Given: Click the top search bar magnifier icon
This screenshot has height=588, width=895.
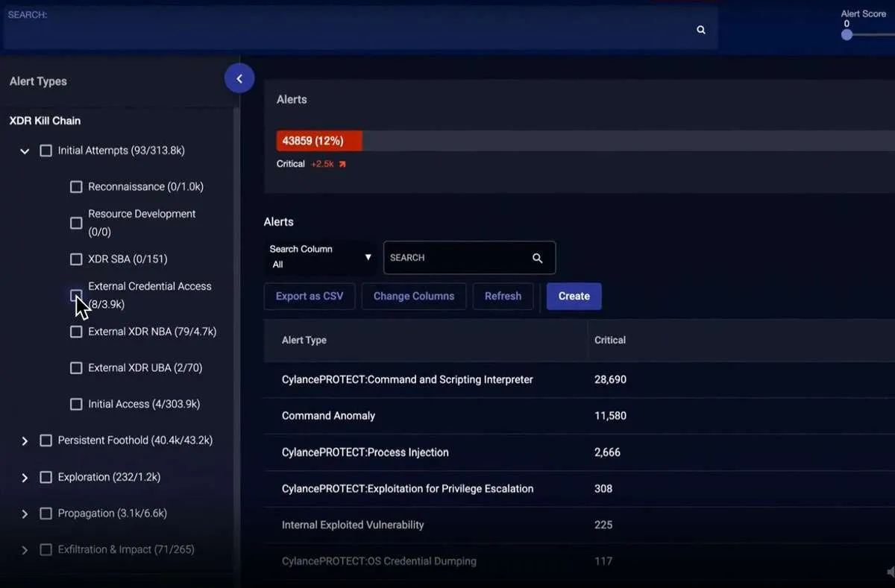Looking at the screenshot, I should coord(700,30).
